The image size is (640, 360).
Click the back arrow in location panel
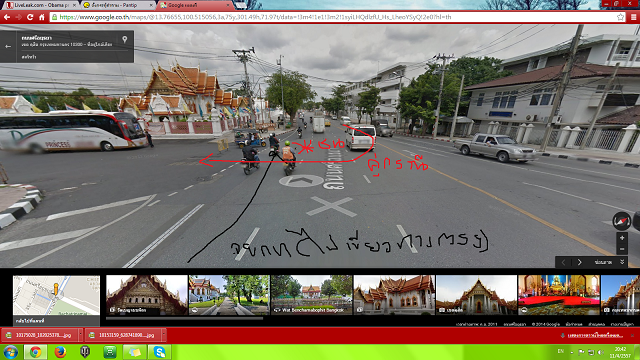click(x=8, y=47)
